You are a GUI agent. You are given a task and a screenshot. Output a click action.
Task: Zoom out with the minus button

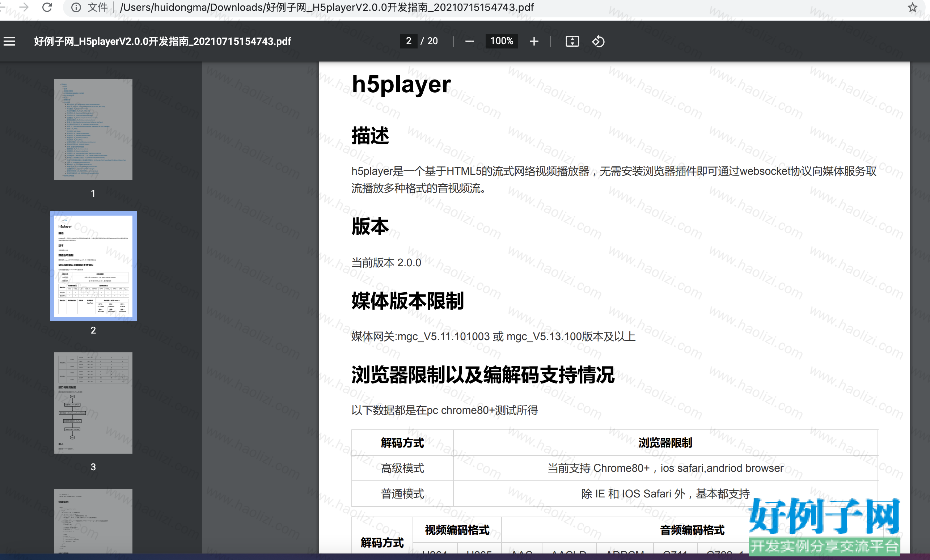tap(469, 41)
